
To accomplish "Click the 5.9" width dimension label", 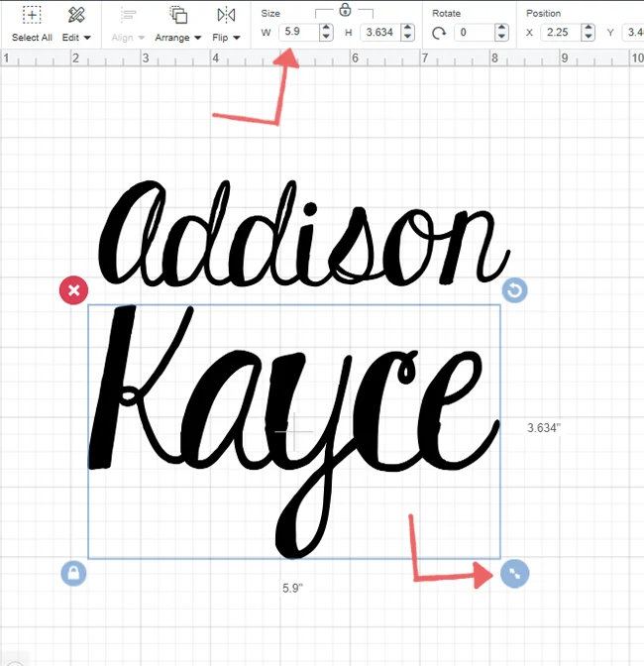I will pos(292,589).
